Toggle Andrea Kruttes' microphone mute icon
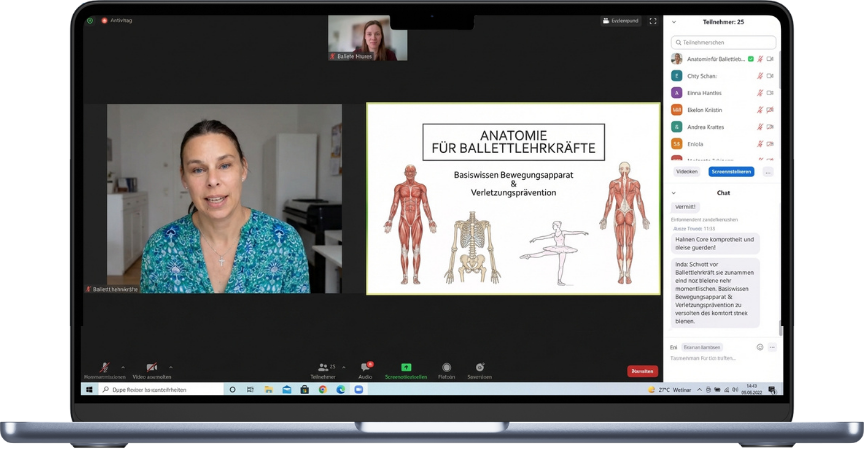This screenshot has width=864, height=449. pos(760,127)
